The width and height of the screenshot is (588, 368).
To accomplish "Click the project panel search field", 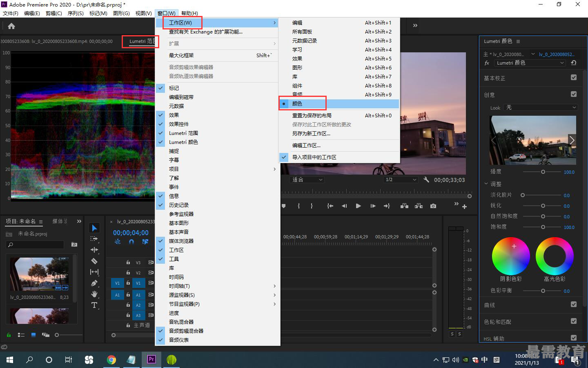I will 35,245.
